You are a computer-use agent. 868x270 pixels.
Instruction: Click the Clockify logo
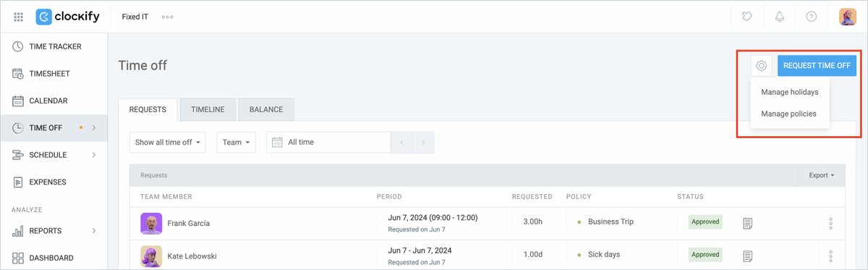[x=68, y=17]
